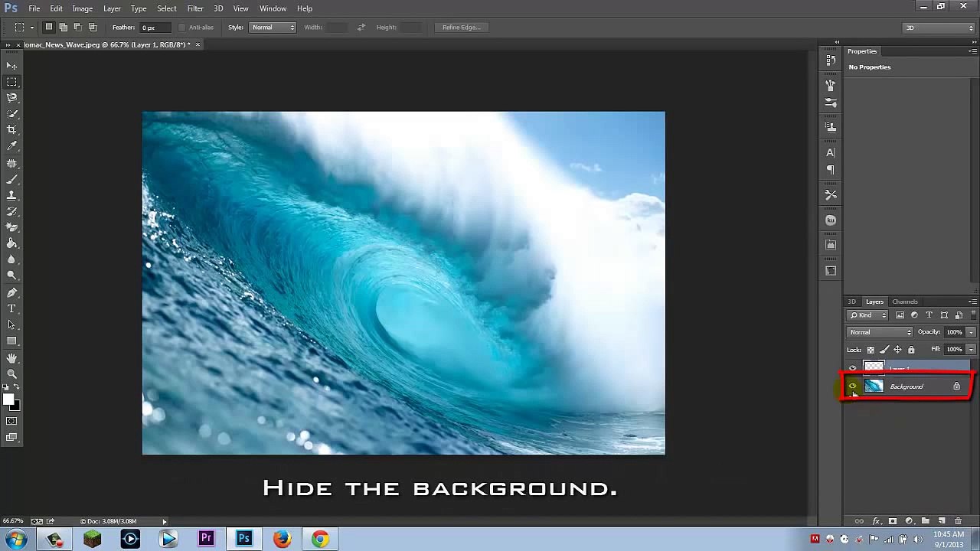
Task: Toggle Lock image pixels brush icon
Action: click(x=884, y=350)
